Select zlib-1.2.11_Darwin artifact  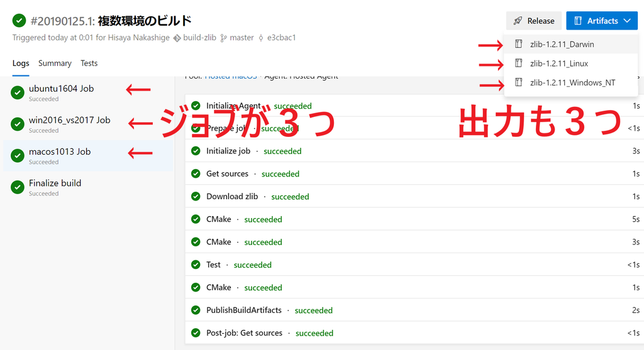point(571,45)
